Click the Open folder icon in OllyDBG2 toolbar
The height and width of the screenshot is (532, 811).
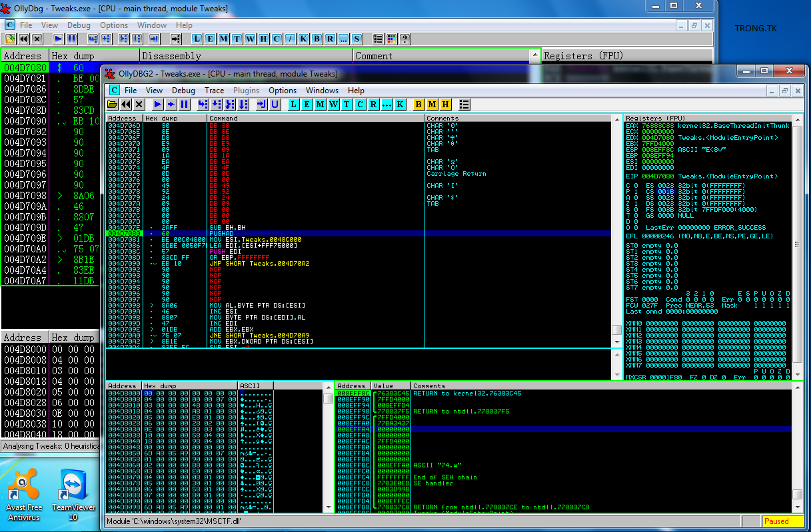(112, 105)
